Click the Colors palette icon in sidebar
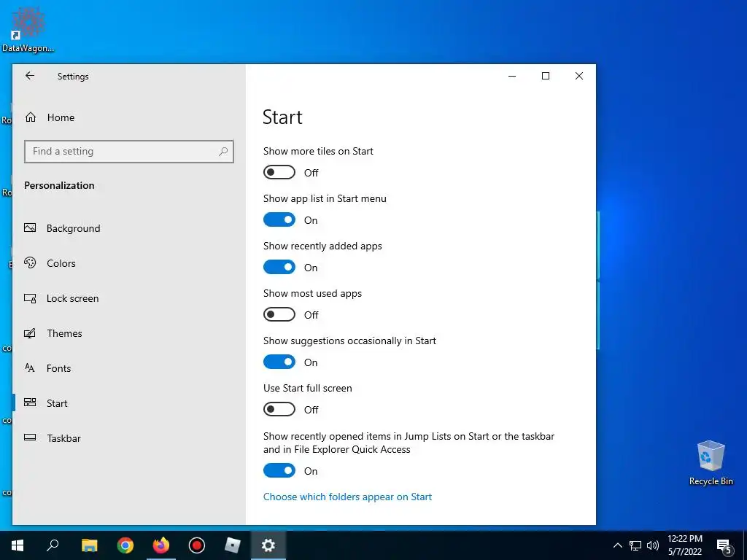Screen dimensions: 747x560 (x=30, y=262)
